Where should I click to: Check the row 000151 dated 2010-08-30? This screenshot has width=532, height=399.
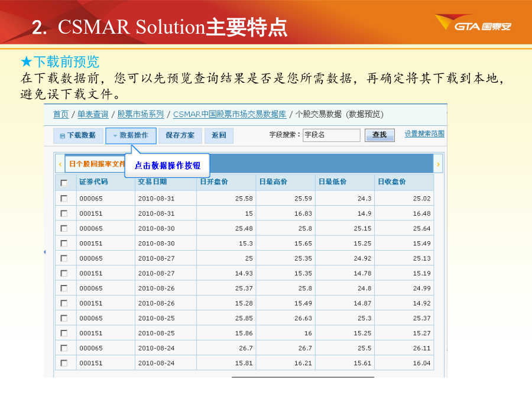point(64,243)
